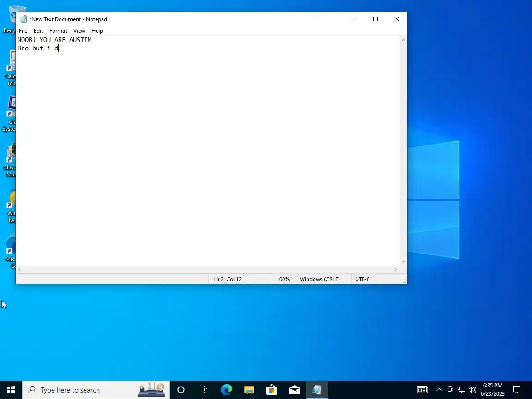Click the Meet Now tray icon
Viewport: 532px width, 399px height.
coord(450,390)
